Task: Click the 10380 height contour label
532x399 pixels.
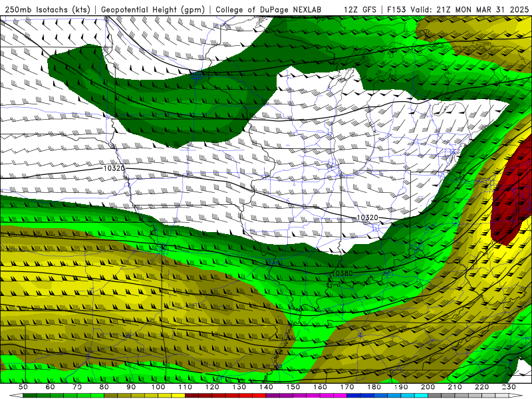Action: (x=342, y=273)
